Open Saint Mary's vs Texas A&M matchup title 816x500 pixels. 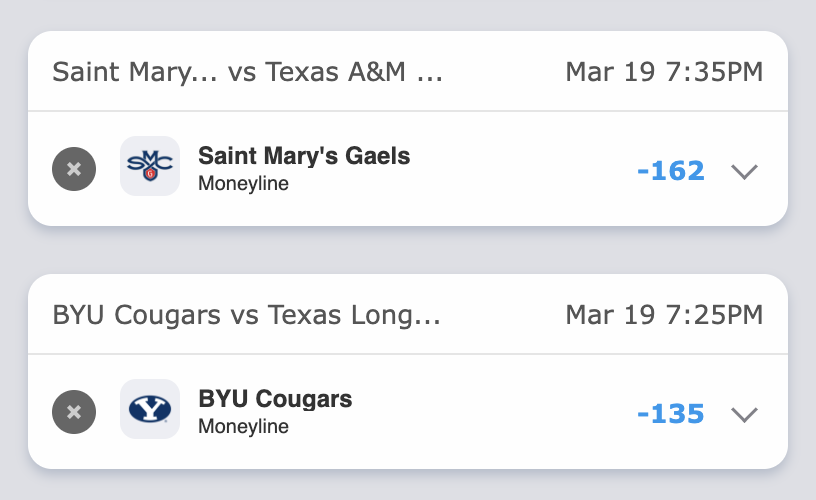(x=247, y=73)
